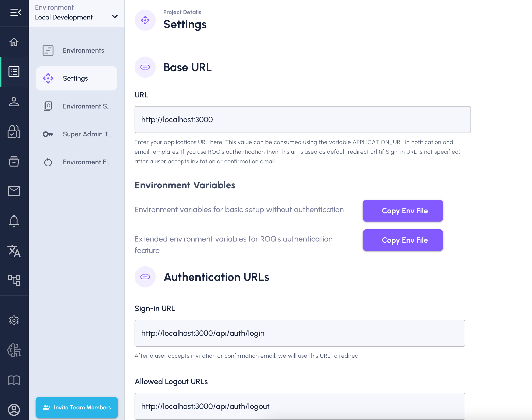
Task: Open the Environment Flush section
Action: [77, 162]
